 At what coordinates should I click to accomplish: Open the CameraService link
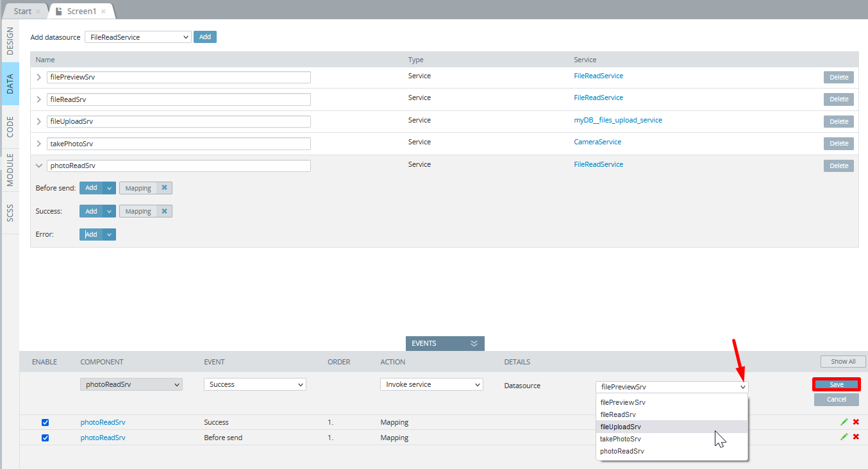pyautogui.click(x=597, y=142)
